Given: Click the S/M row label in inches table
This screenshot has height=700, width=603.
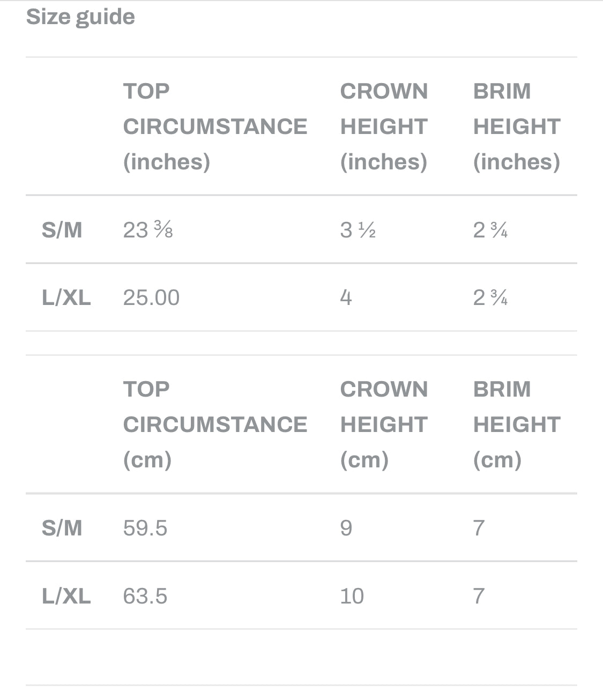Looking at the screenshot, I should pyautogui.click(x=62, y=230).
